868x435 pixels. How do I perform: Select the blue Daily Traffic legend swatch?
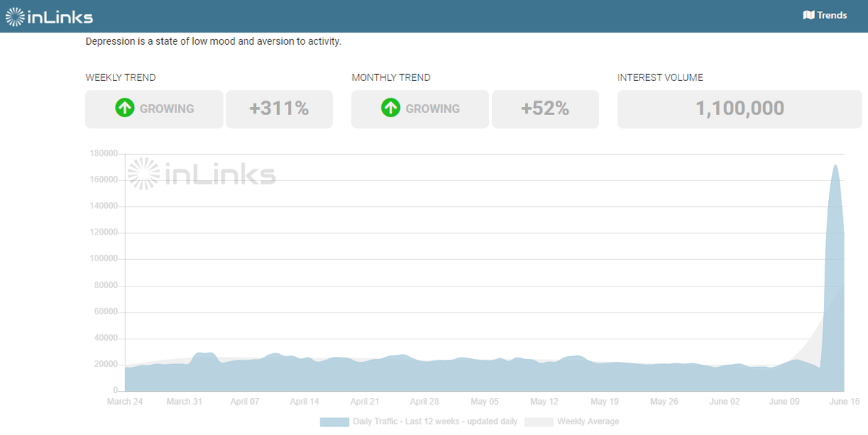pos(333,421)
